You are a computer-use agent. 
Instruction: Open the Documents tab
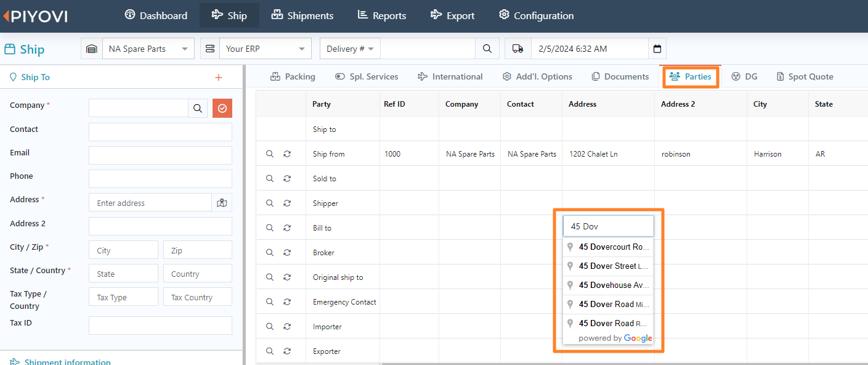(x=620, y=76)
